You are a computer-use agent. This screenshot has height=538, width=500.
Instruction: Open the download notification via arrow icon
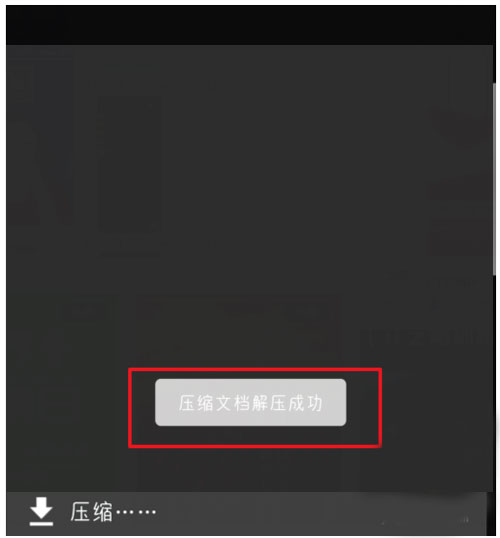pos(41,511)
